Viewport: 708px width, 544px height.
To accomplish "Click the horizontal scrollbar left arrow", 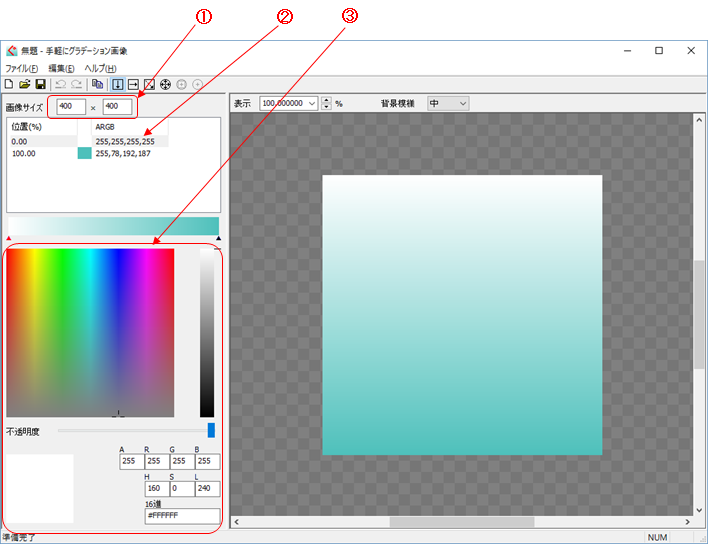I will coord(236,522).
